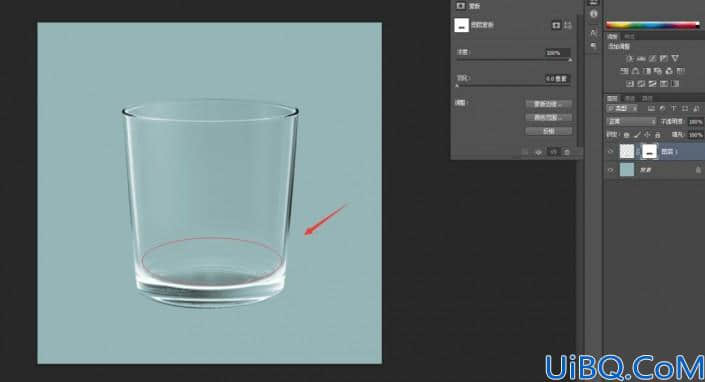Click the color spectrum ramp
Image resolution: width=705 pixels, height=382 pixels.
pos(652,25)
